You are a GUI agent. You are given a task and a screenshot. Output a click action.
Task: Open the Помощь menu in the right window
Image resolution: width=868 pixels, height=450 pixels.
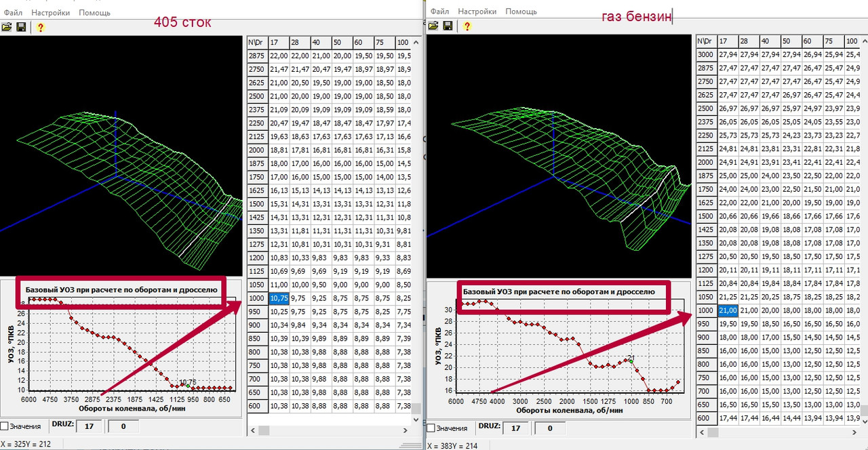pos(521,12)
